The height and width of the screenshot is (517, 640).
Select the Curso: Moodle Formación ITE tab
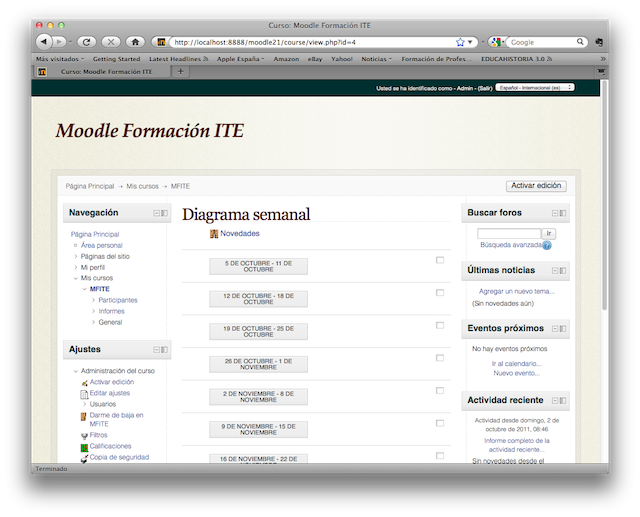(105, 72)
